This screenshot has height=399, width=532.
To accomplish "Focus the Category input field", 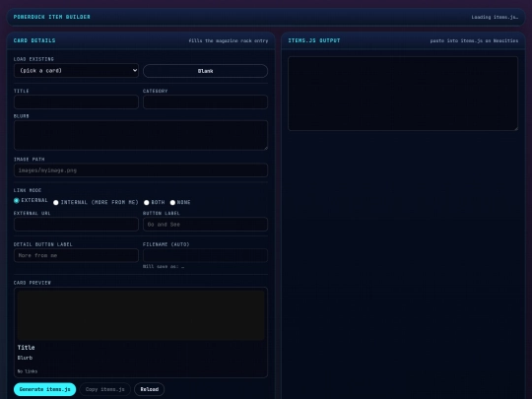I will [205, 101].
